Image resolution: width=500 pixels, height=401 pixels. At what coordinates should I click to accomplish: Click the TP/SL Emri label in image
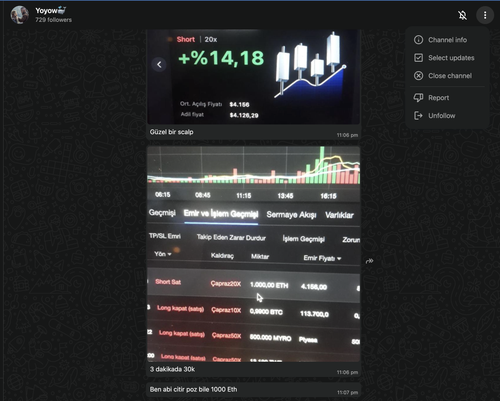coord(165,236)
